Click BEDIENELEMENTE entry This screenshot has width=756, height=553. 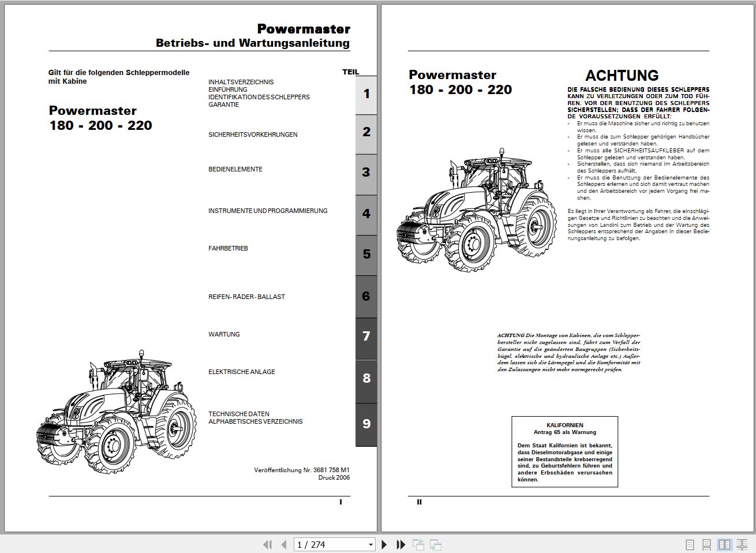tap(235, 169)
